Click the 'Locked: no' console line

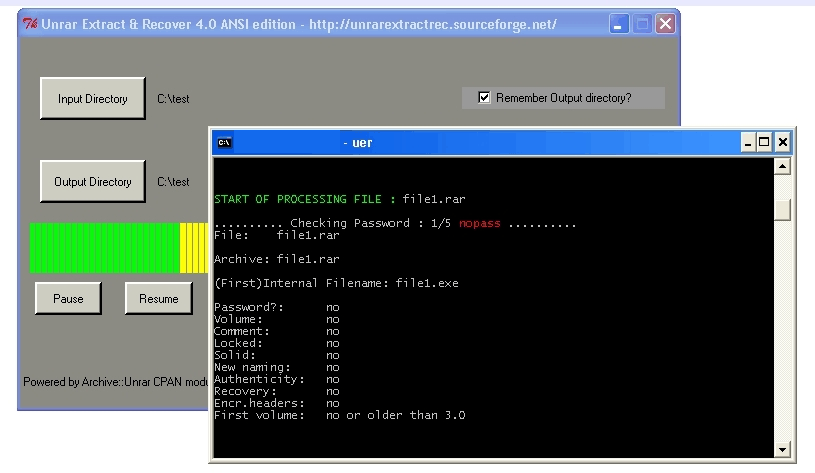[277, 343]
